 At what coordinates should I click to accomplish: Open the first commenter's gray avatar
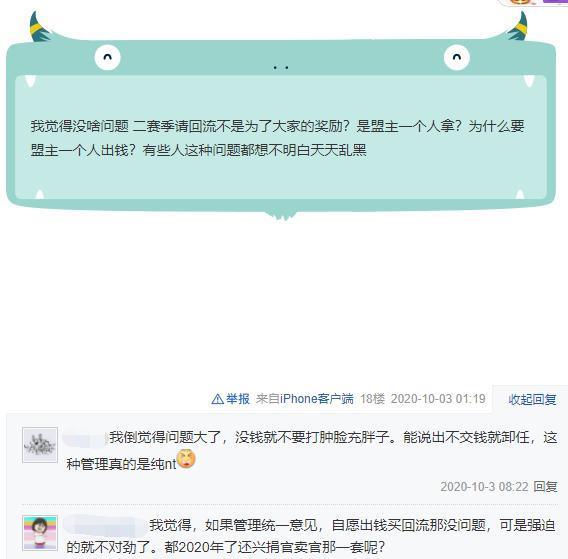click(40, 445)
